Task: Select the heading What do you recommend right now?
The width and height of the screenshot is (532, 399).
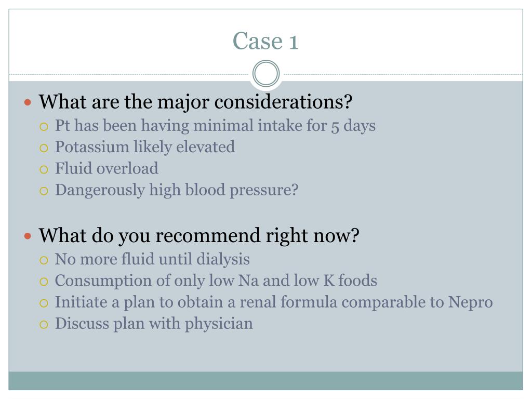Action: click(199, 235)
